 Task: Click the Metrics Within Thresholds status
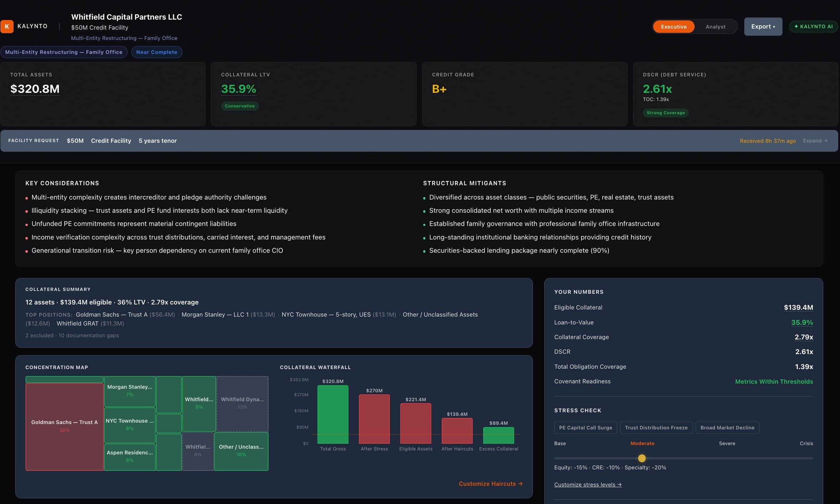point(774,382)
